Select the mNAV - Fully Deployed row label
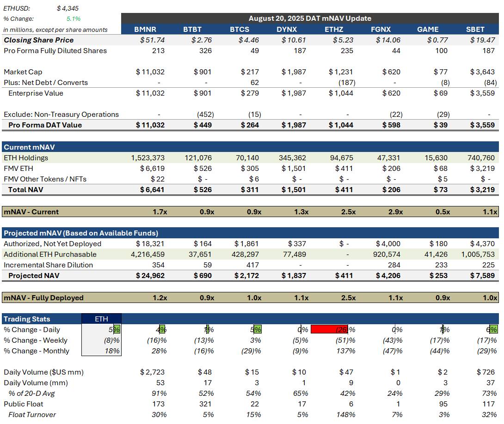 click(x=44, y=298)
